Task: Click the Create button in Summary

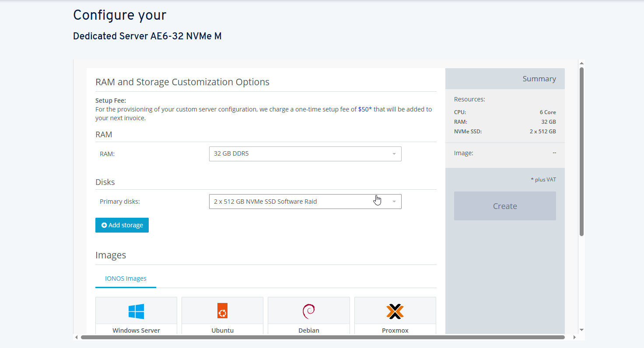Action: pos(505,206)
